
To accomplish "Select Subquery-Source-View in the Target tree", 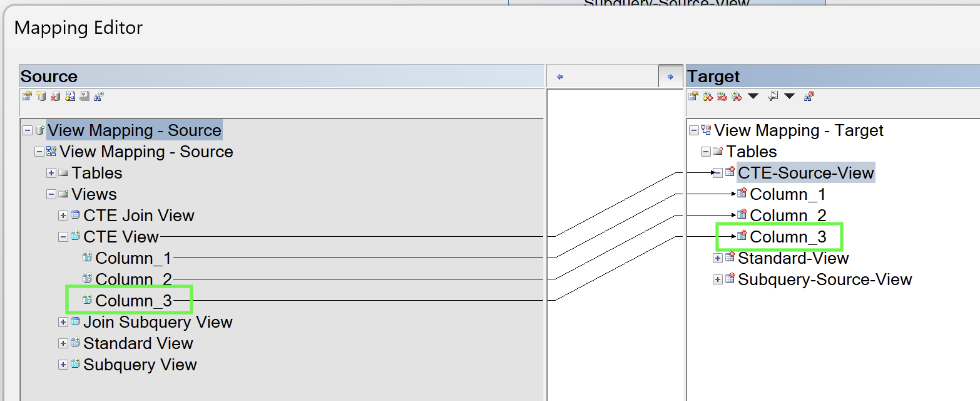I will coord(825,279).
